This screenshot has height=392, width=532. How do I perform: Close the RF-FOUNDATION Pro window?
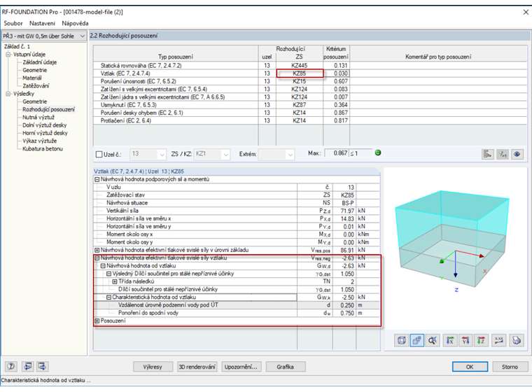tap(526, 12)
